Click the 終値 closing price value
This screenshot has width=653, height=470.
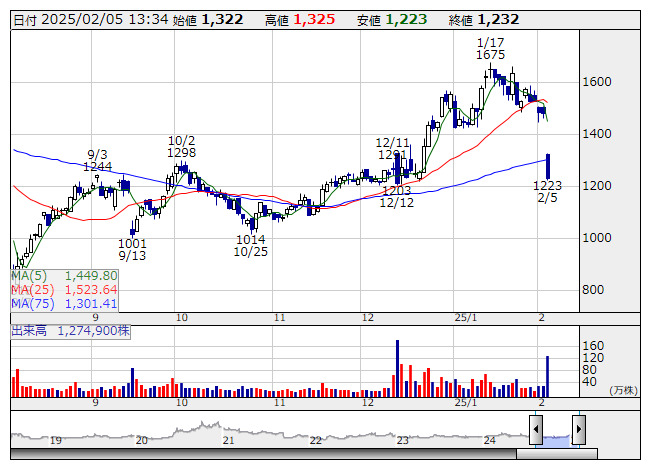(497, 19)
